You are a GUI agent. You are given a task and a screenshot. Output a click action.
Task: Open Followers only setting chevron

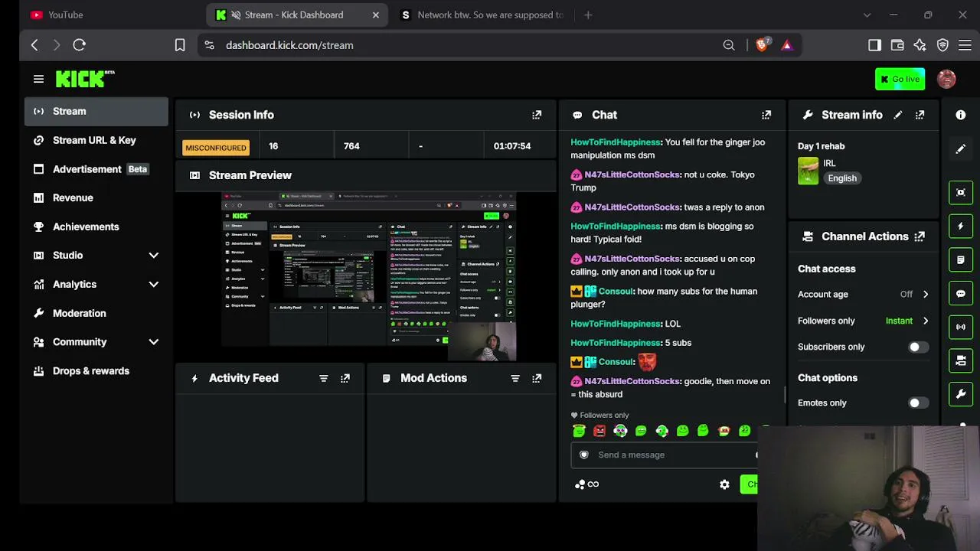[926, 321]
